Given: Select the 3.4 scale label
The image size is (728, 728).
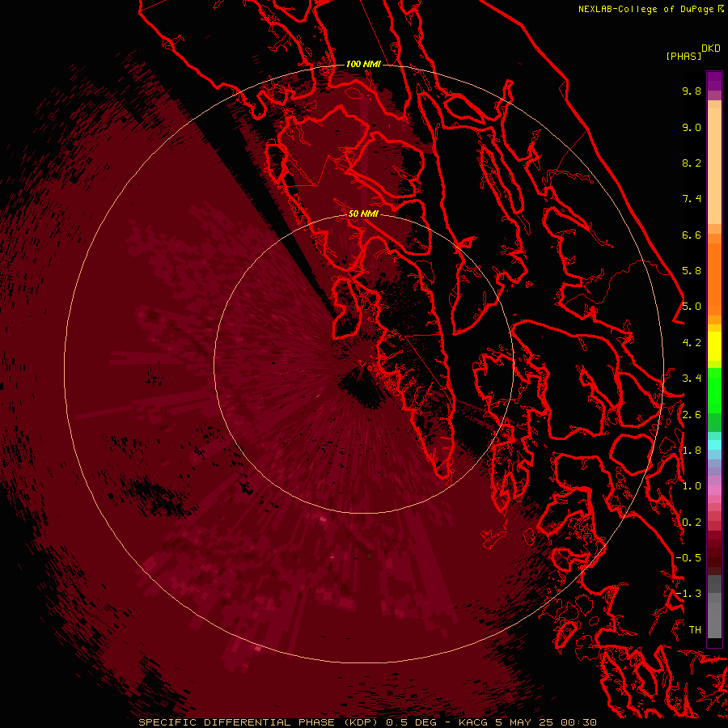Looking at the screenshot, I should tap(692, 379).
